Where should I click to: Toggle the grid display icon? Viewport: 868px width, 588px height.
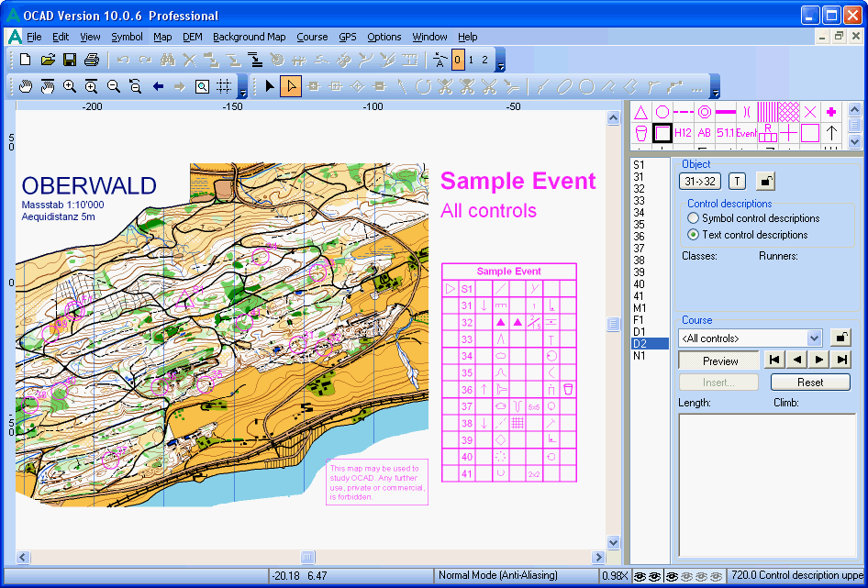223,87
